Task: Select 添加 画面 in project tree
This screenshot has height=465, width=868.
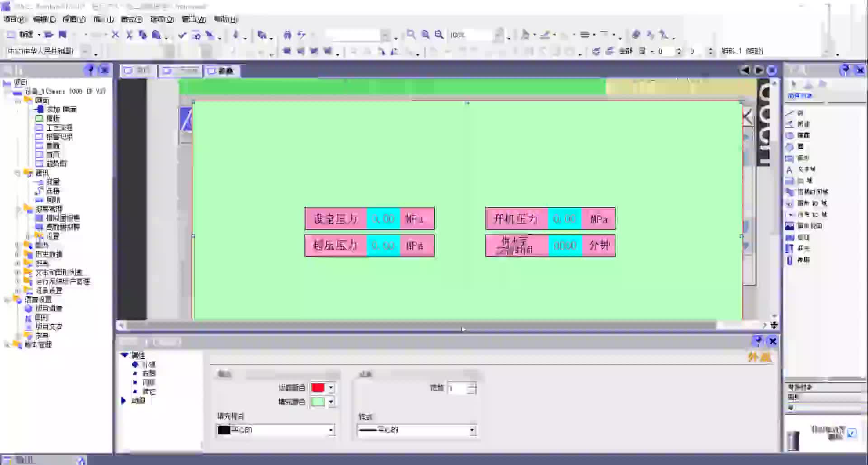Action: (x=61, y=109)
